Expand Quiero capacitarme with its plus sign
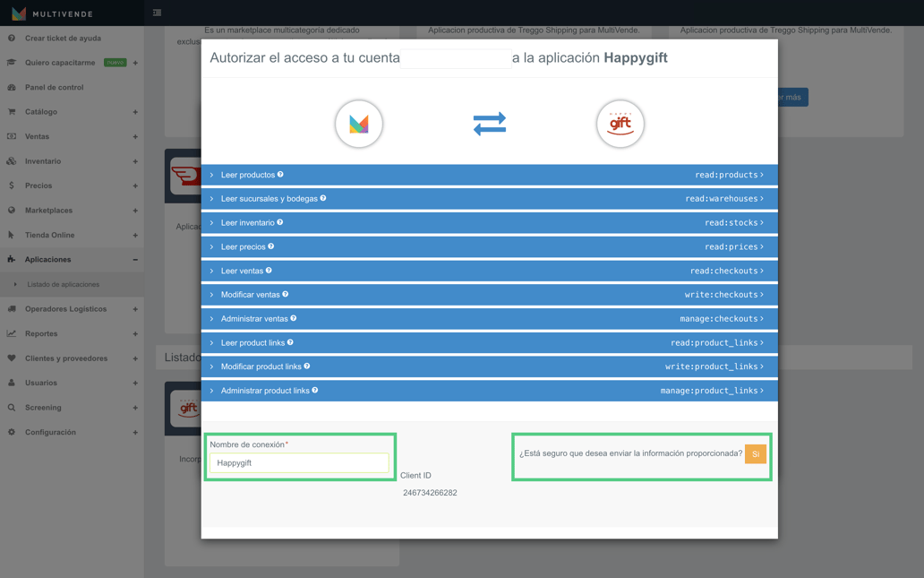The height and width of the screenshot is (578, 924). pyautogui.click(x=135, y=63)
